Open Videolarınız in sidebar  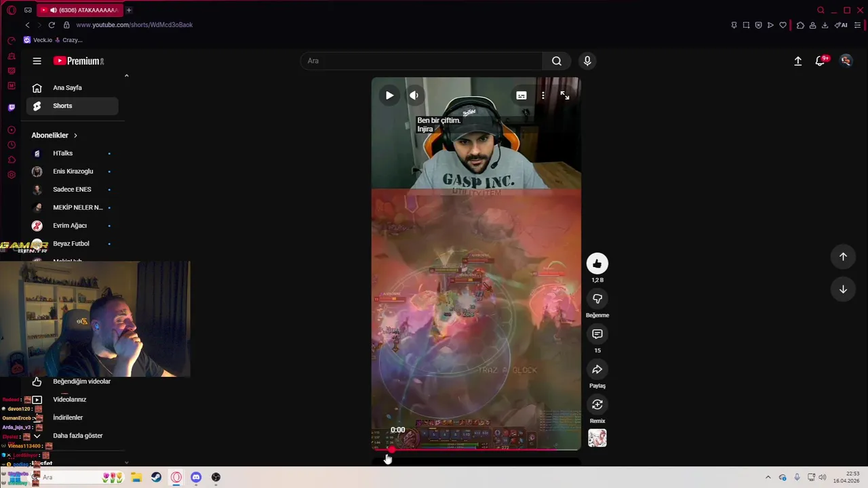[x=72, y=399]
